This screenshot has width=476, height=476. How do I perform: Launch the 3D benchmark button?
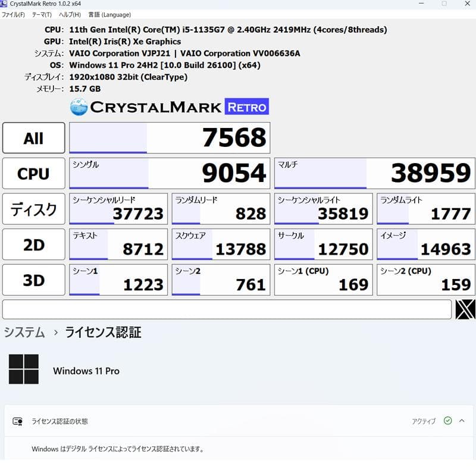[x=34, y=280]
